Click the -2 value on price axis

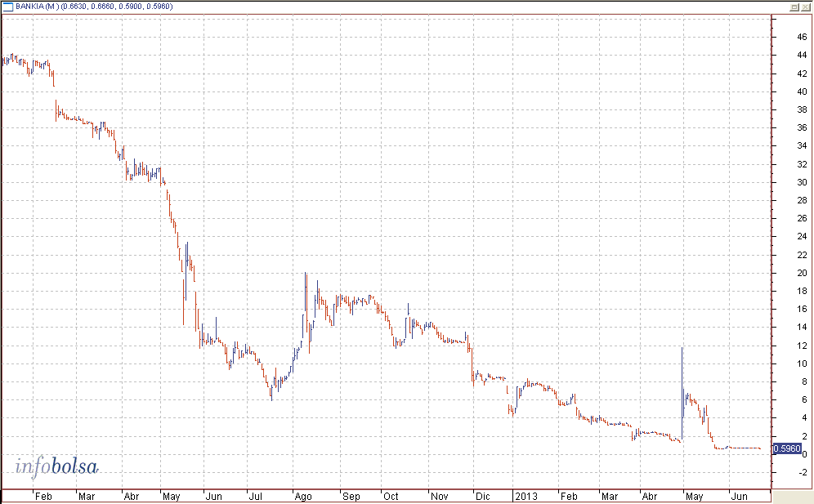[802, 473]
